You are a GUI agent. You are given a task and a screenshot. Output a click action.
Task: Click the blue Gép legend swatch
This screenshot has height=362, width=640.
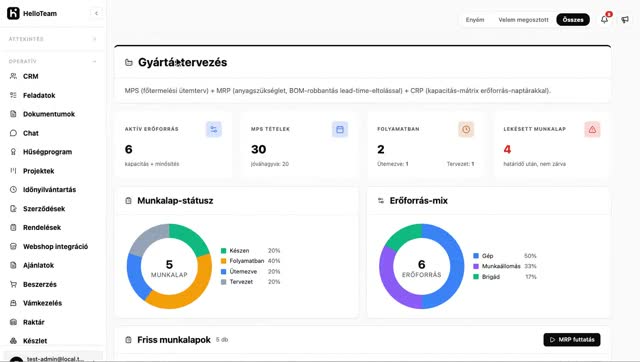tap(476, 256)
